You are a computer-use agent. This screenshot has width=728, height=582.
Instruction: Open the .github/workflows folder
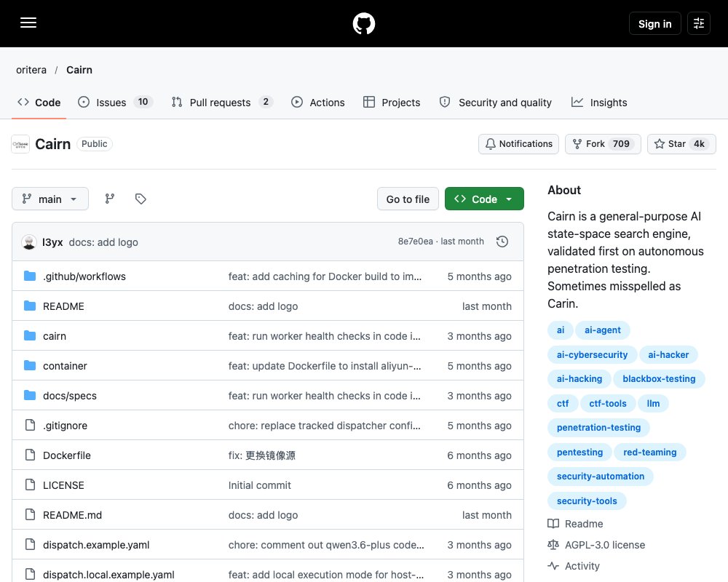(84, 276)
